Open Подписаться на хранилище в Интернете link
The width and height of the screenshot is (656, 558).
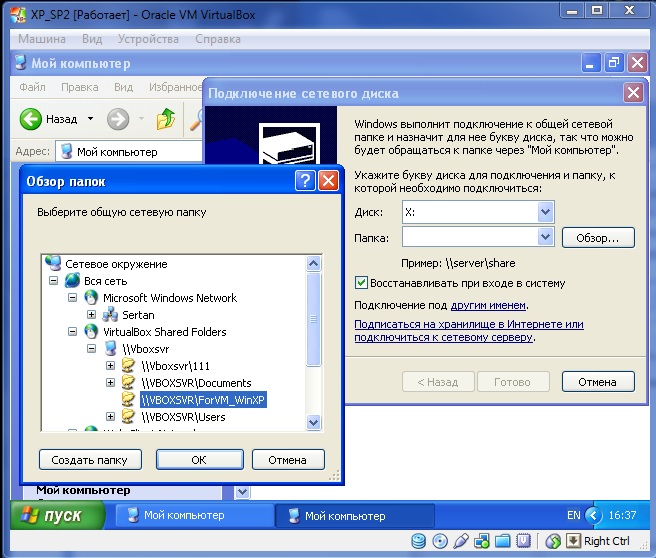tap(469, 330)
